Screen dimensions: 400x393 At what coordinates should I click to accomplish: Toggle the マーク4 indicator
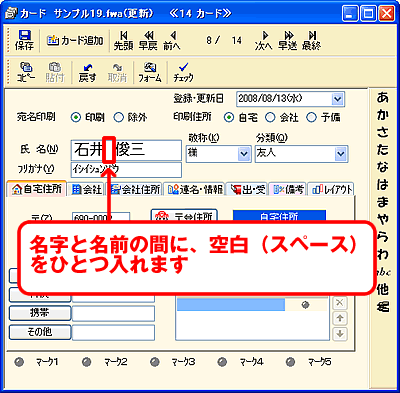[222, 362]
